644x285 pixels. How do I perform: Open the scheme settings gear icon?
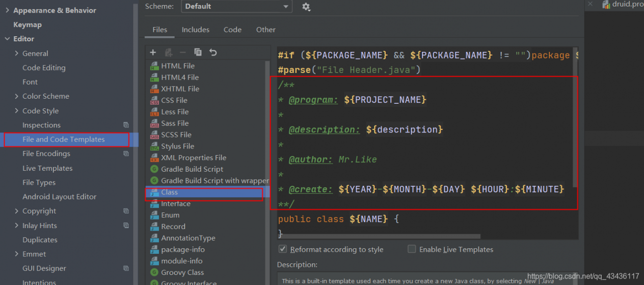pyautogui.click(x=306, y=7)
